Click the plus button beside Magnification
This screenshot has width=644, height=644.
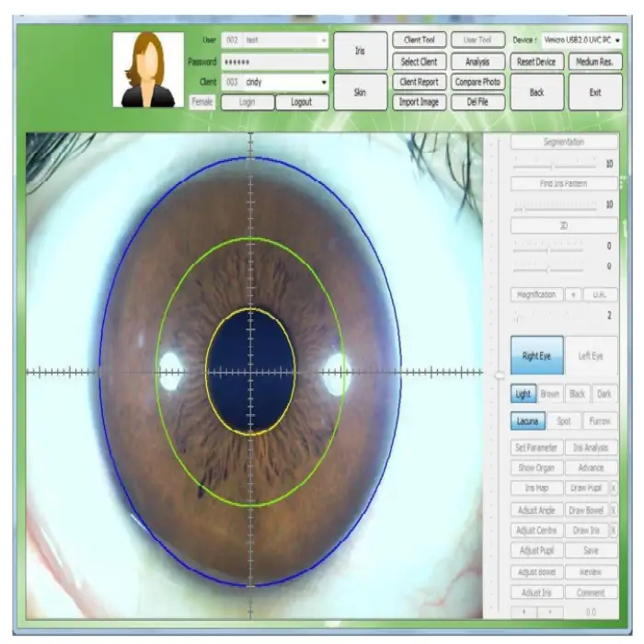(x=573, y=294)
